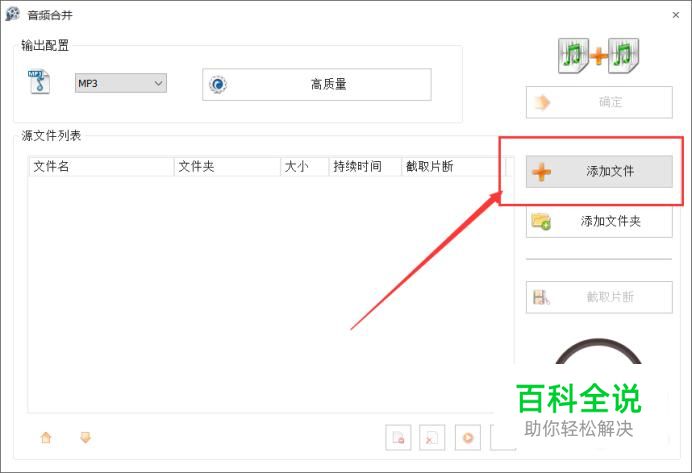Screen dimensions: 692x473
Task: Click the MP3 file format icon
Action: pyautogui.click(x=39, y=82)
